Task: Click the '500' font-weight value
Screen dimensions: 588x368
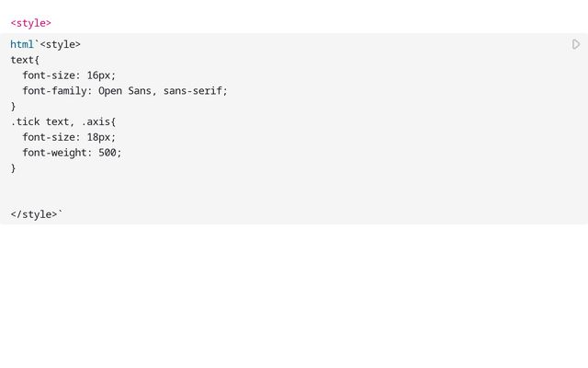Action: pos(107,153)
